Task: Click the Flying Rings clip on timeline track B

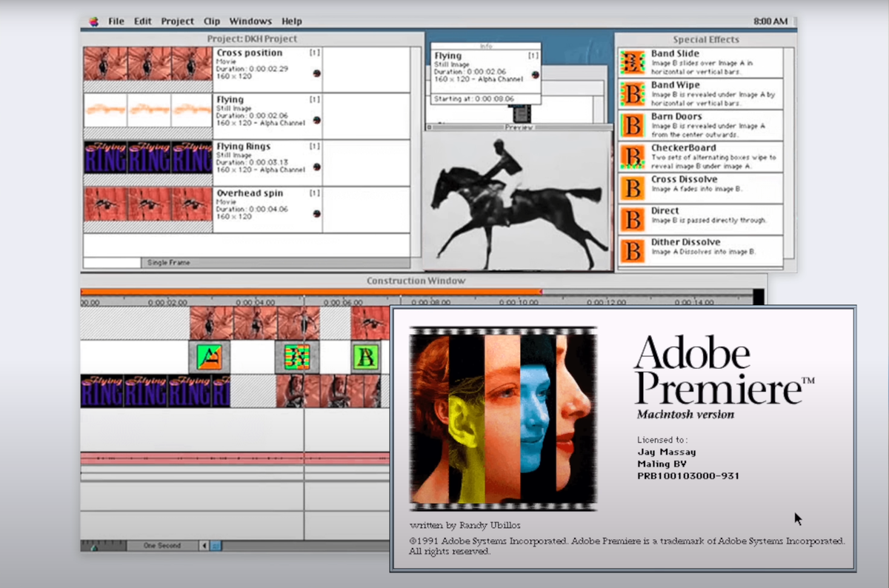Action: 155,391
